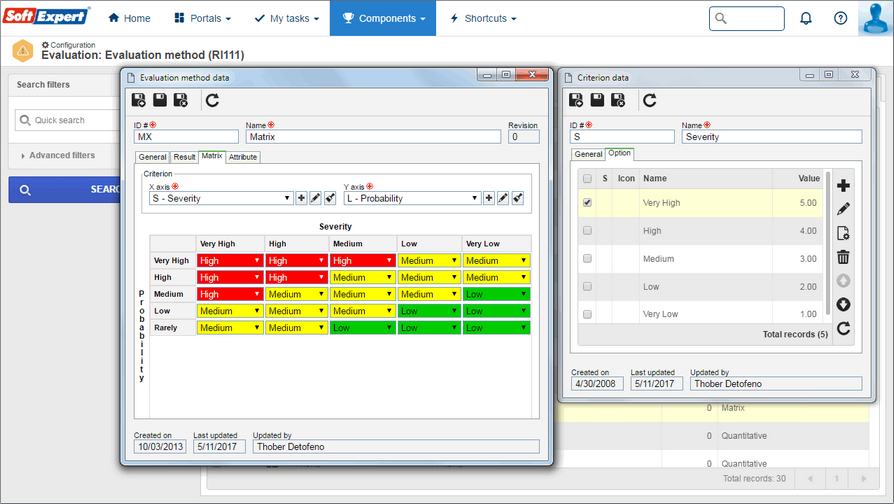Refresh the option list in Criterion data
The image size is (894, 504).
pyautogui.click(x=843, y=328)
